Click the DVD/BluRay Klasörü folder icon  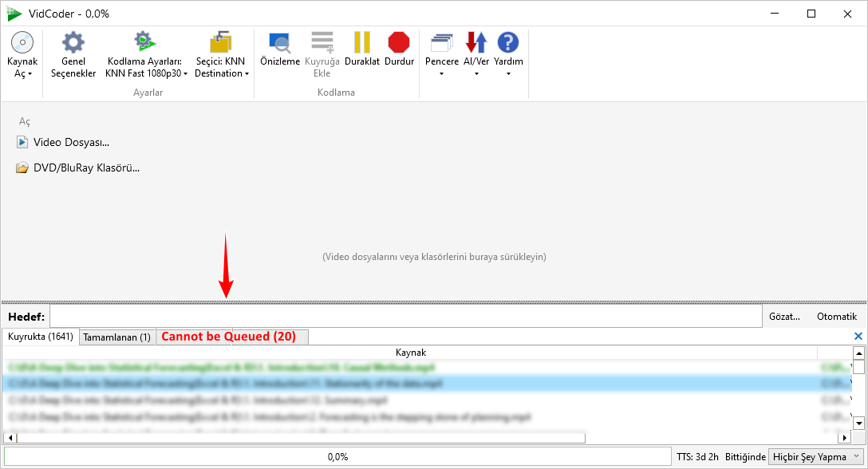22,167
